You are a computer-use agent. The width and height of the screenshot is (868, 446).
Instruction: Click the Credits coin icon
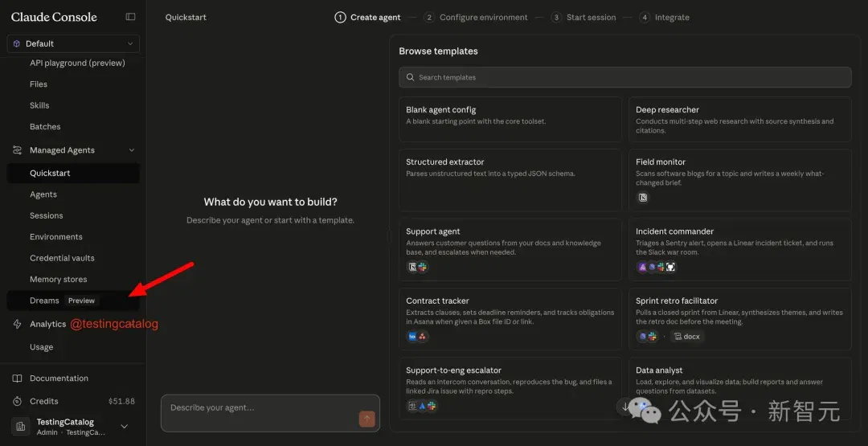coord(18,401)
